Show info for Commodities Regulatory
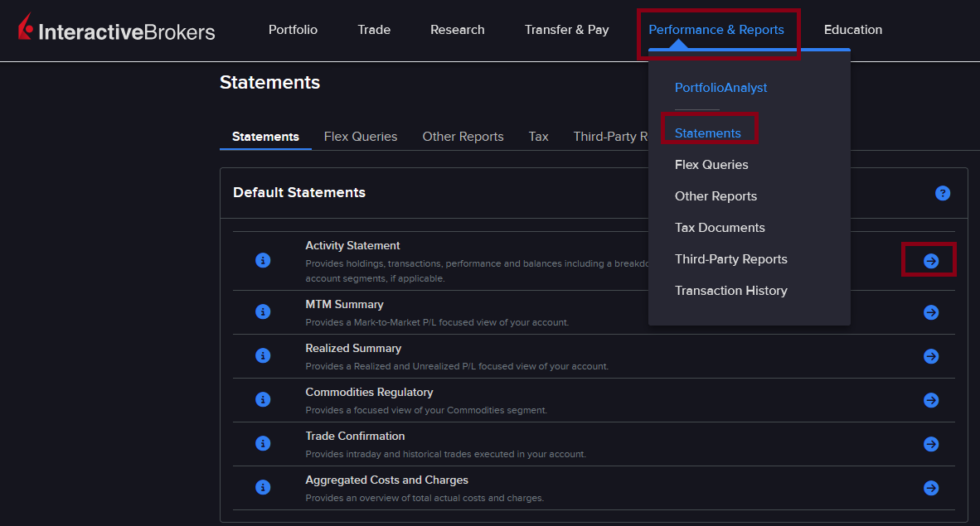Image resolution: width=980 pixels, height=526 pixels. (263, 399)
